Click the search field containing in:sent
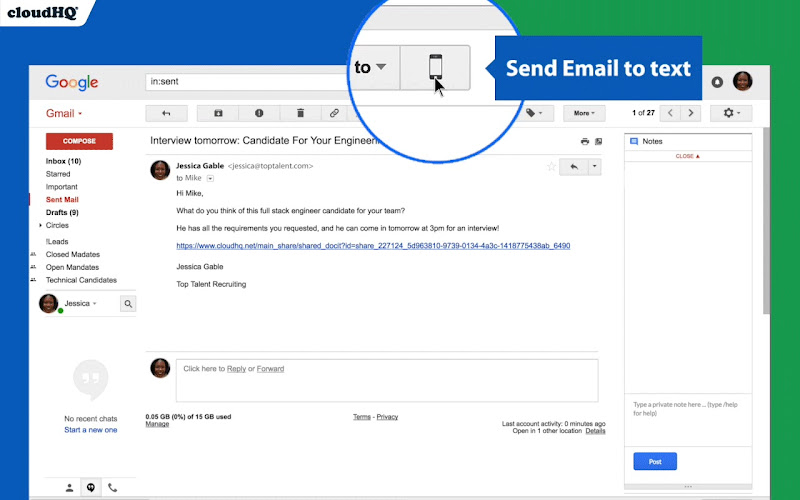 [x=248, y=82]
